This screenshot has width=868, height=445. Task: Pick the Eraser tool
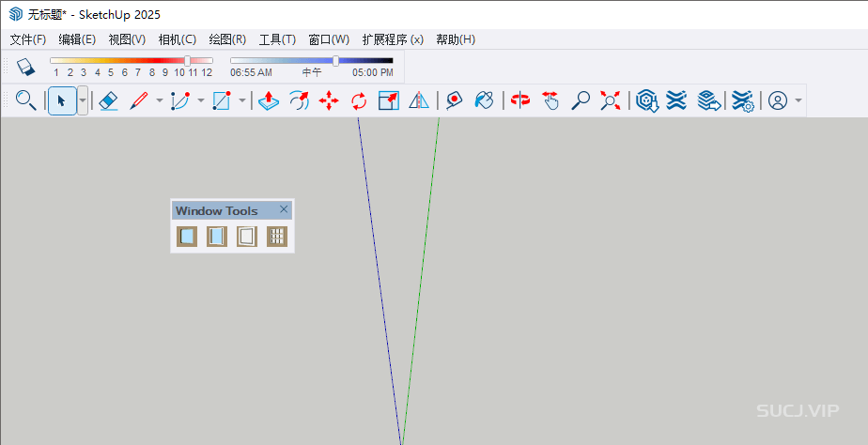pos(109,100)
